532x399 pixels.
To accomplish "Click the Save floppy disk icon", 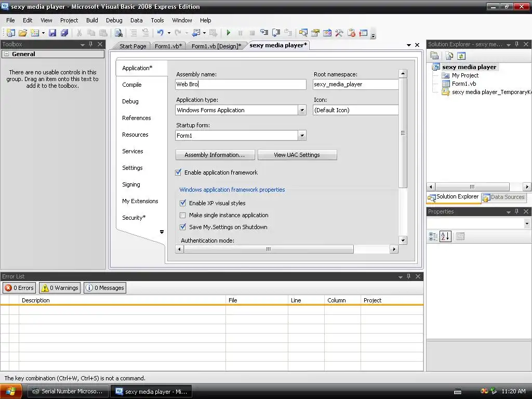I will click(52, 33).
